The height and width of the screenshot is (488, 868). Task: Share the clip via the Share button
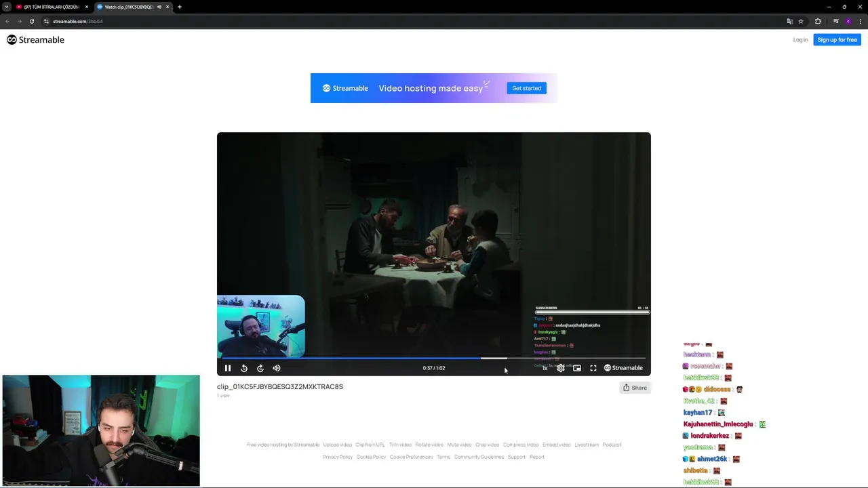click(635, 388)
